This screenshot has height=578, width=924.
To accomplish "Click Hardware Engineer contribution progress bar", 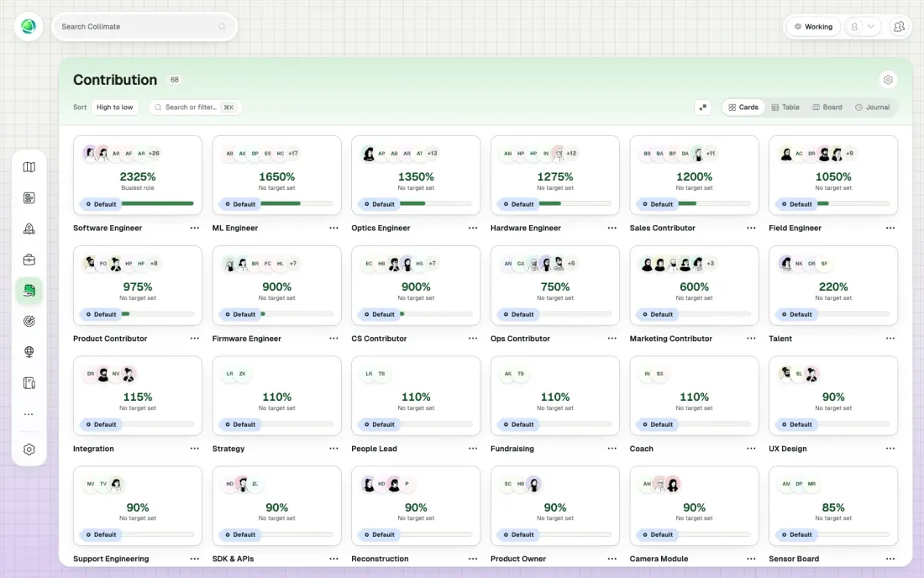I will point(575,204).
